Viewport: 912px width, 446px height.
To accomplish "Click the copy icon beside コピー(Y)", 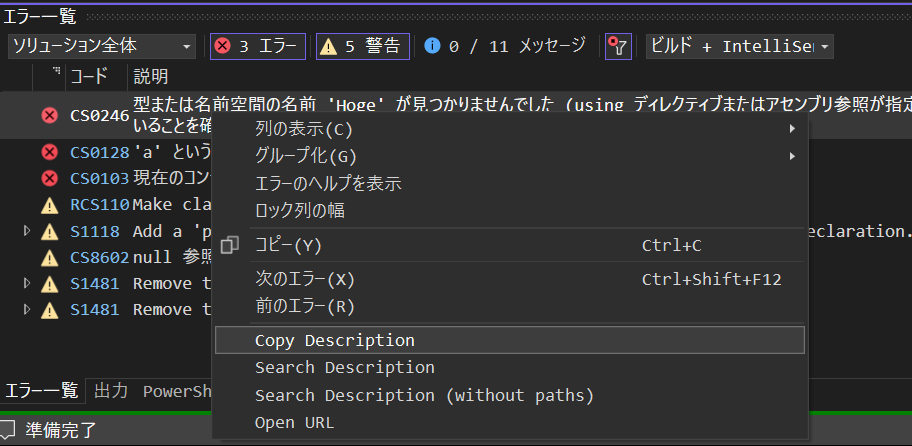I will pos(230,245).
